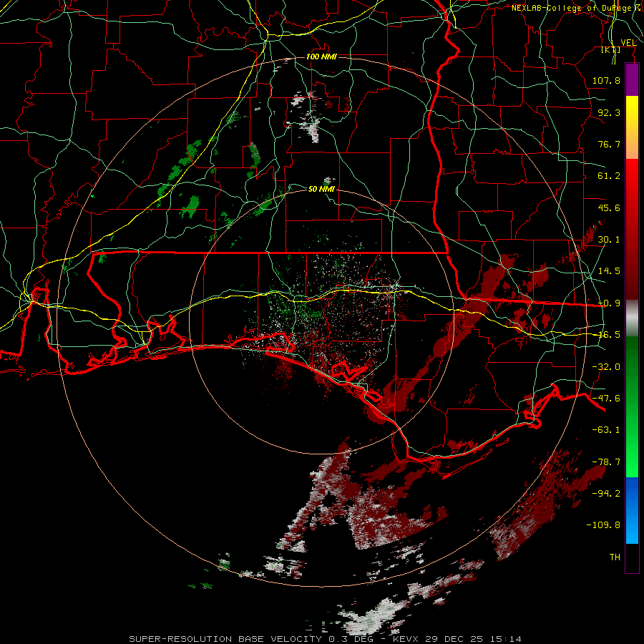
Task: Click the blue segment of the color bar
Action: click(632, 510)
